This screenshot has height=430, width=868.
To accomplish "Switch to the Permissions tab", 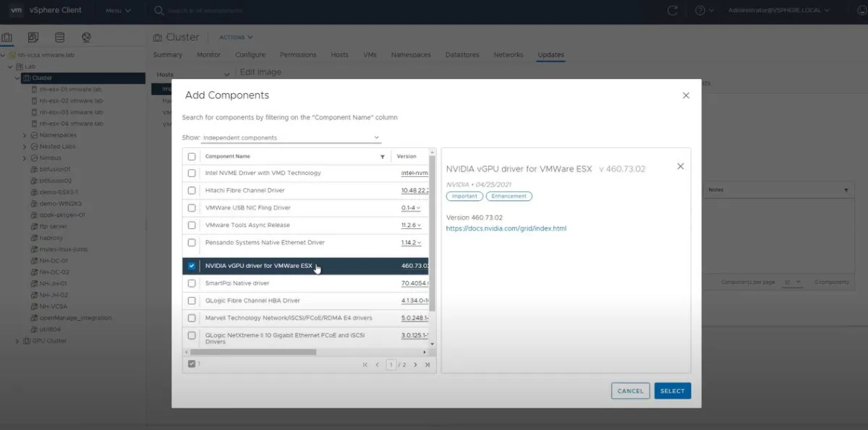I will (x=298, y=55).
